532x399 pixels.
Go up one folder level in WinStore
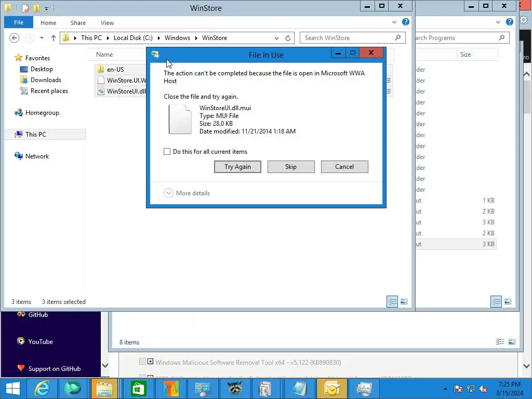click(54, 37)
